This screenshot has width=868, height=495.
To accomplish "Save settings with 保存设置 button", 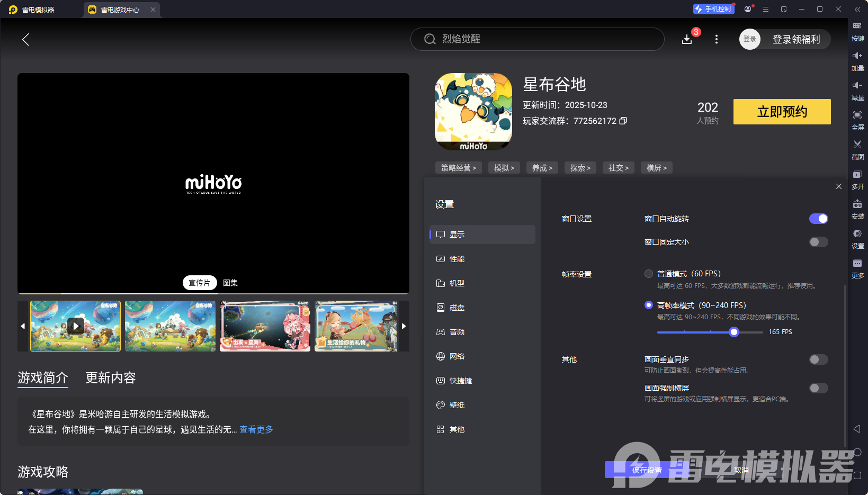I will (x=647, y=470).
